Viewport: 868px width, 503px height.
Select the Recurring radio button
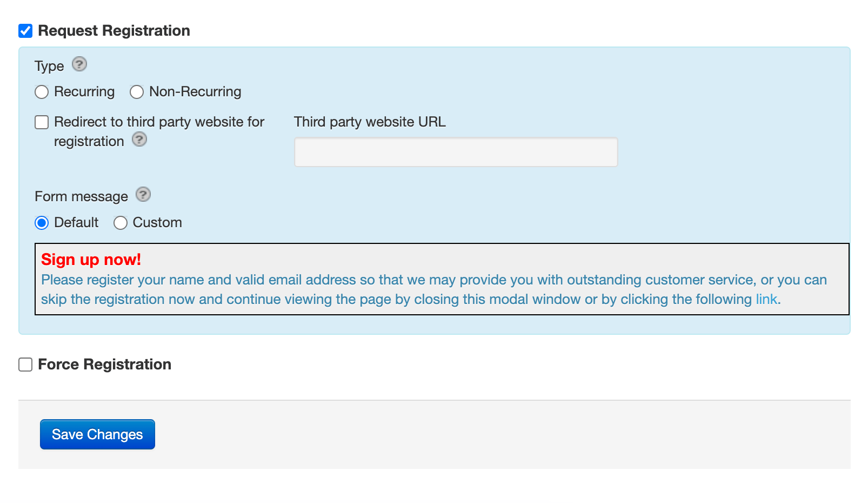[x=42, y=92]
